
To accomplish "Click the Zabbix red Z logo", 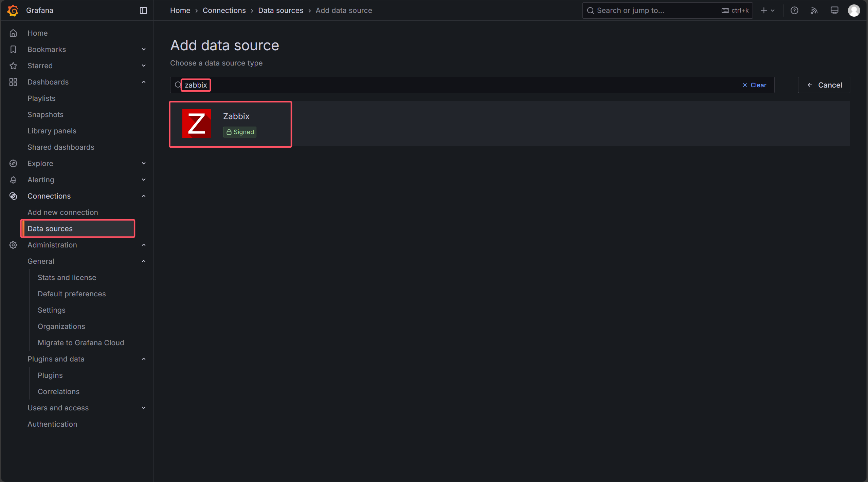I will [197, 124].
